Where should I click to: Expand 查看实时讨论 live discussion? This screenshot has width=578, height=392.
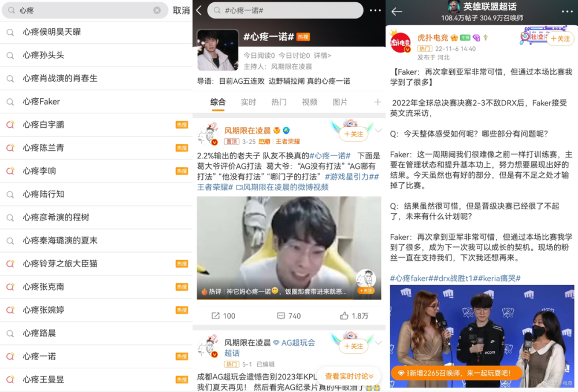point(349,376)
